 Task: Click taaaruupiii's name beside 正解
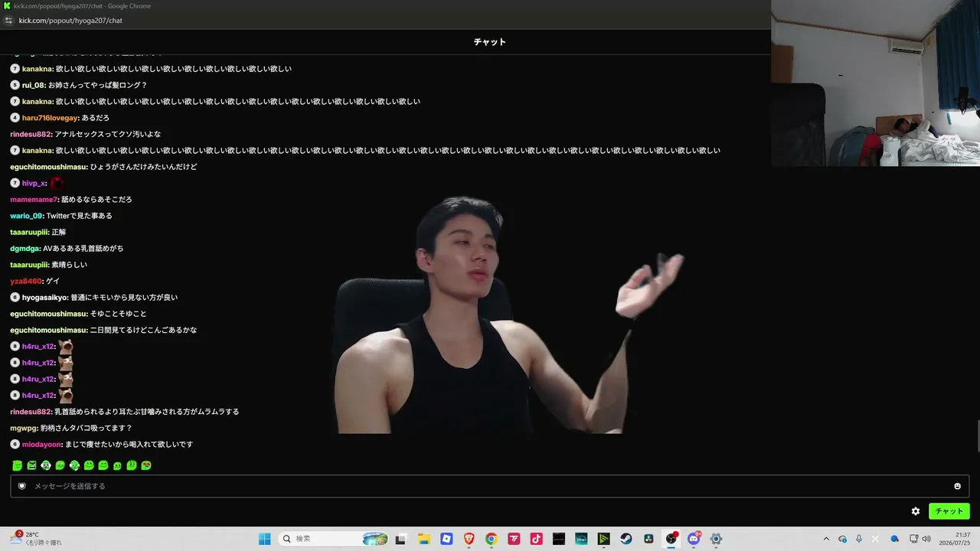pos(29,232)
